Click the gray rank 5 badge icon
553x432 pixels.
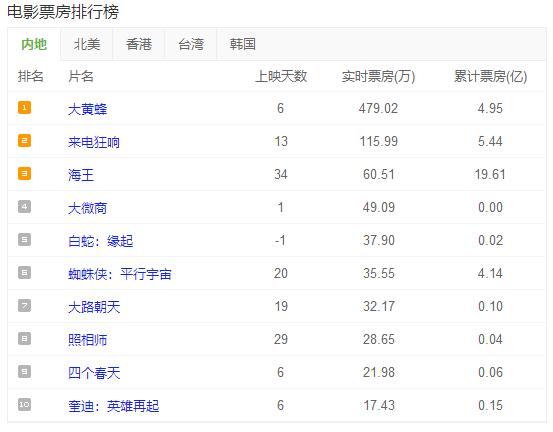coord(24,239)
